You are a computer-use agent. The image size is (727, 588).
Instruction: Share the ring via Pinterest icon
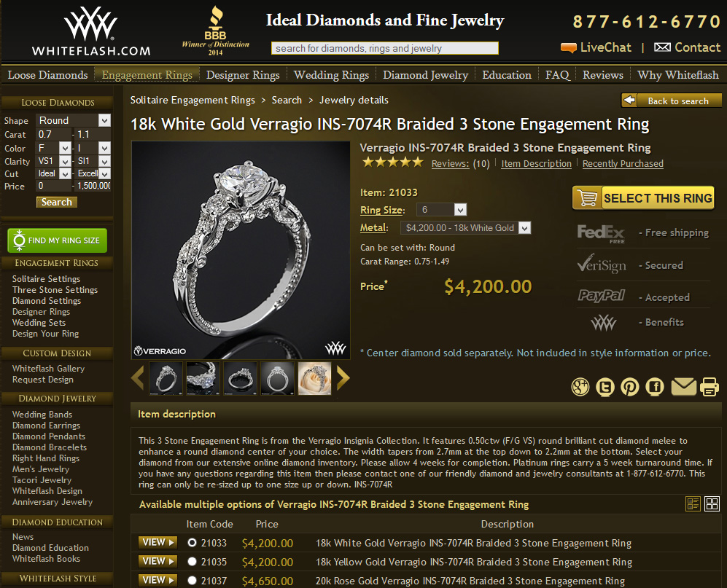[629, 386]
